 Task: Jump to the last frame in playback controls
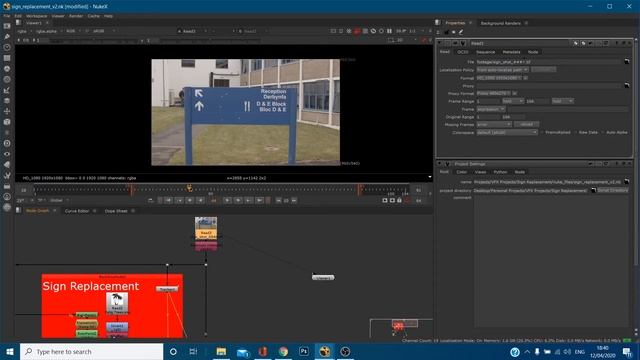coord(260,200)
